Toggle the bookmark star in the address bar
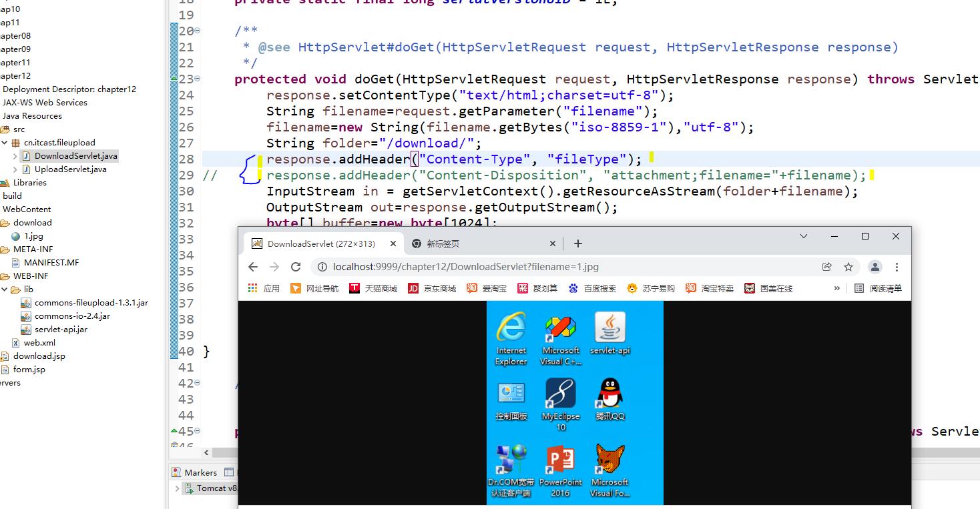Image resolution: width=980 pixels, height=509 pixels. click(848, 266)
